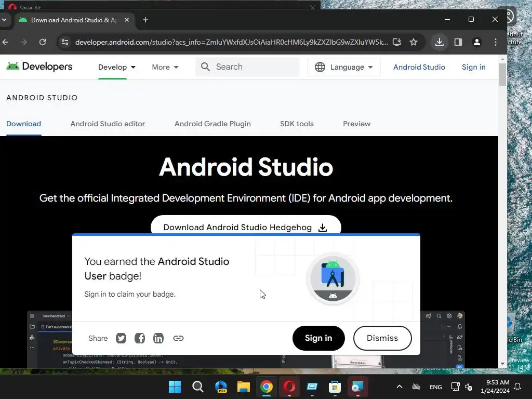
Task: Select the Download tab
Action: pos(24,124)
